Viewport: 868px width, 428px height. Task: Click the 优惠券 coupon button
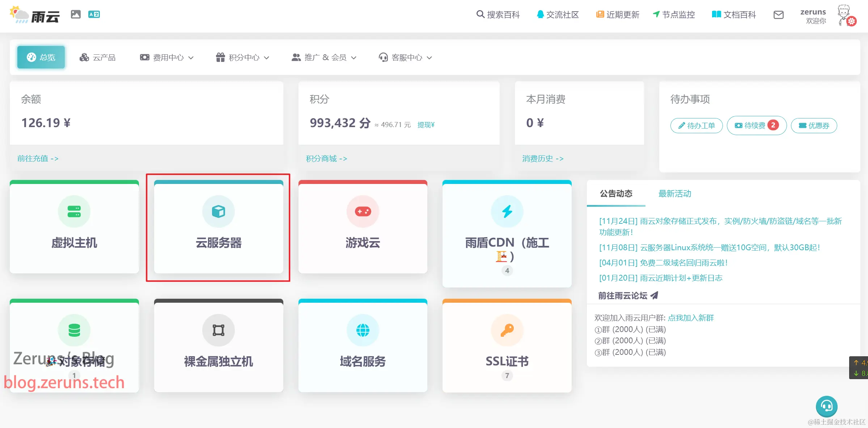814,126
